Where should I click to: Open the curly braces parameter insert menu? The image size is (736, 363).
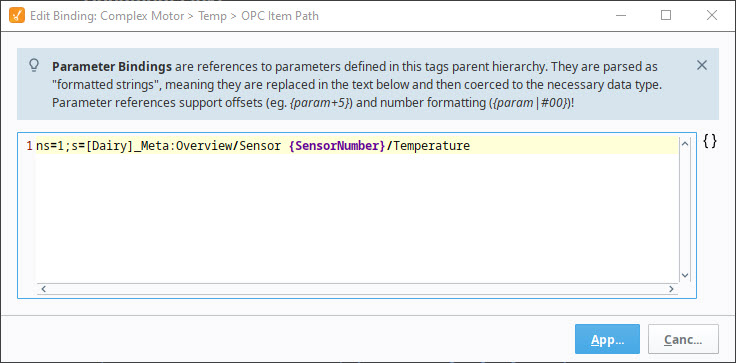pyautogui.click(x=710, y=141)
